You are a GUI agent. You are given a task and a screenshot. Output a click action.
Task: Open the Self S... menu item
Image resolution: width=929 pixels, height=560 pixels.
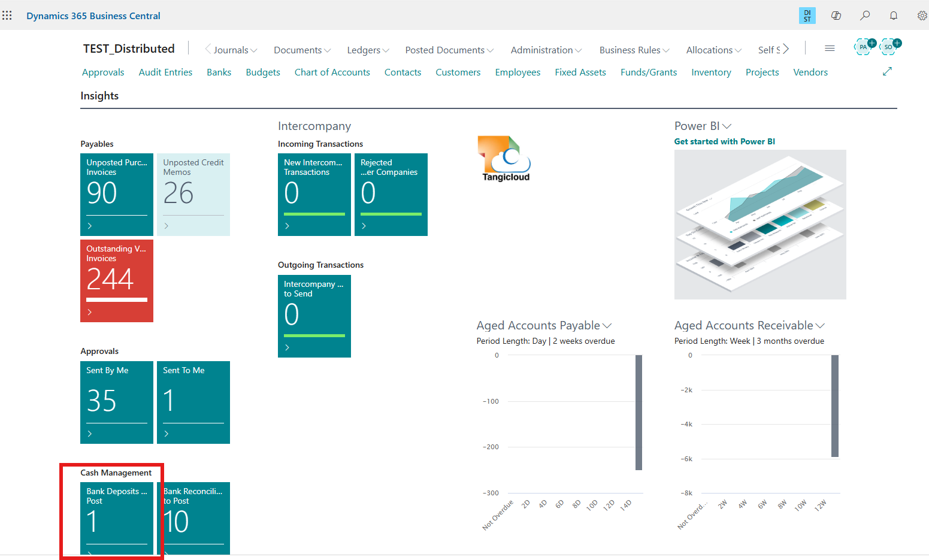coord(769,50)
